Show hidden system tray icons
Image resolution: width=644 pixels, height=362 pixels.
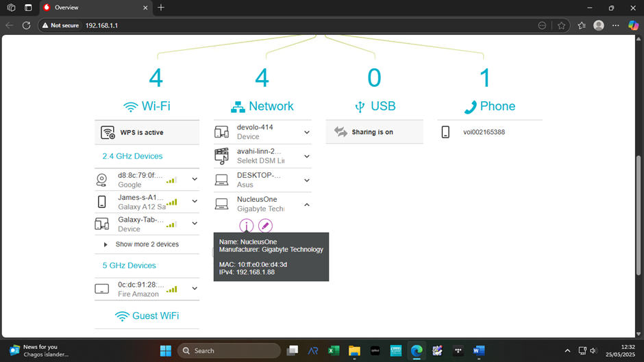point(567,351)
